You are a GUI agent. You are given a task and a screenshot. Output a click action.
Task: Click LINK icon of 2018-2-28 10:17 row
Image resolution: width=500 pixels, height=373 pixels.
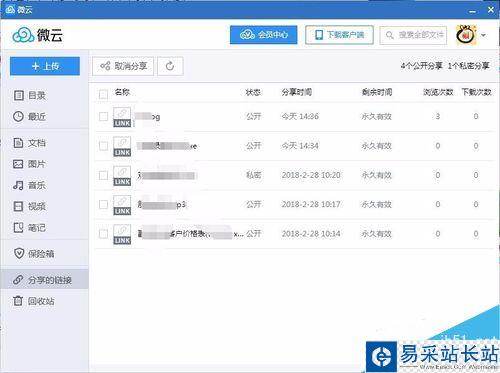(x=122, y=205)
